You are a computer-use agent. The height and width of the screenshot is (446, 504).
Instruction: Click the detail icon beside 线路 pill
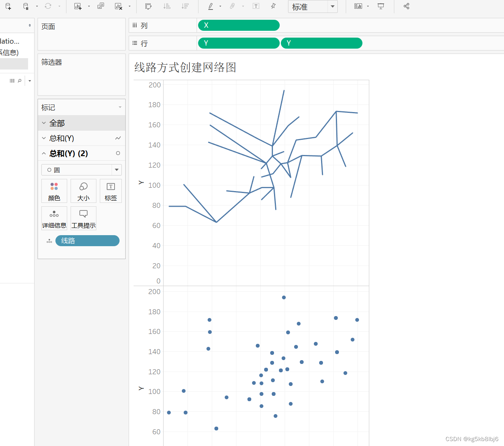pos(49,241)
